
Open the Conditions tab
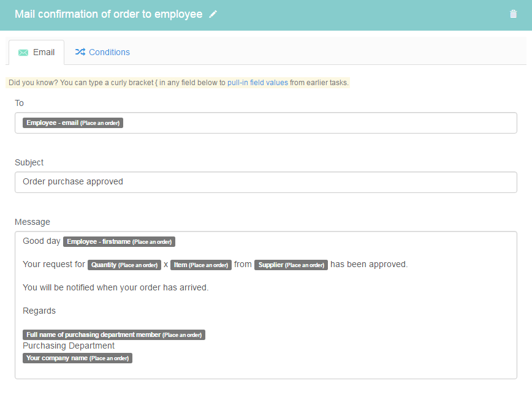[x=102, y=52]
